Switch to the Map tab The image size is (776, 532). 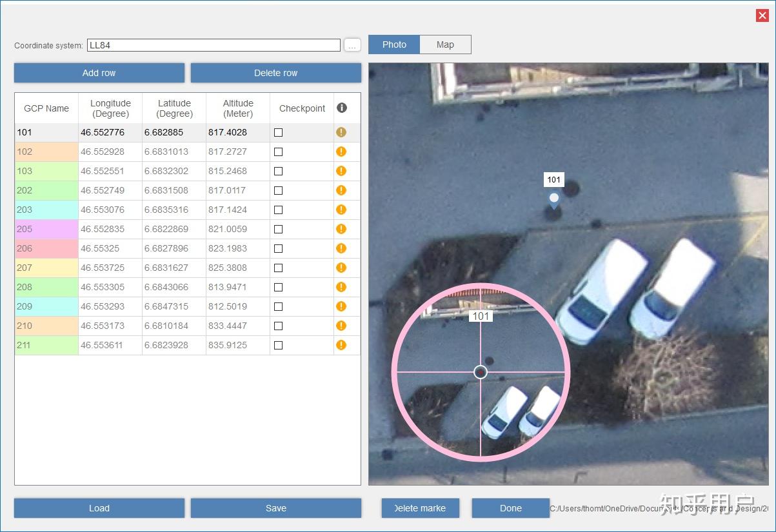click(445, 44)
